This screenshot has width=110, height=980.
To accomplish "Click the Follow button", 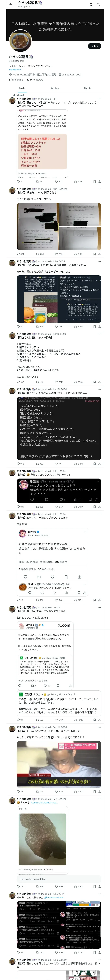I will [x=94, y=46].
